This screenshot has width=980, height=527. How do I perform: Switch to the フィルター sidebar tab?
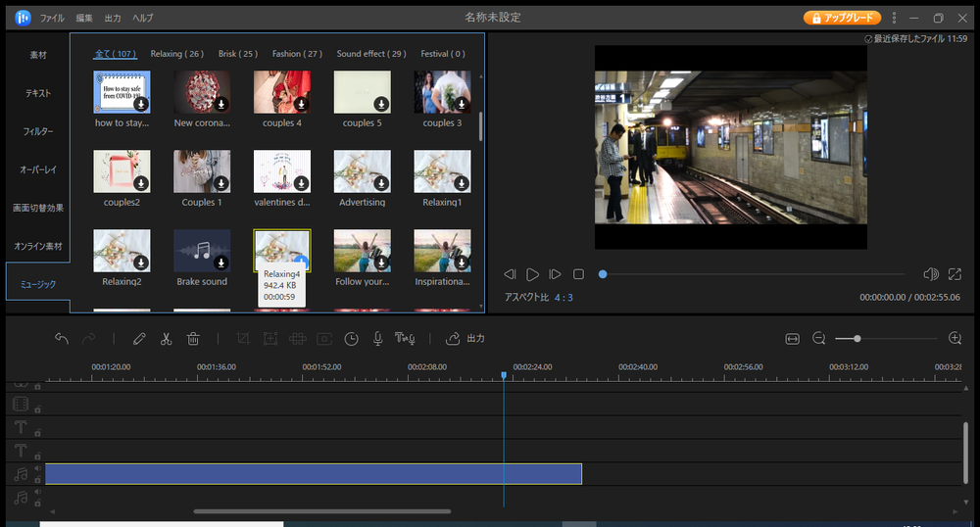(x=38, y=131)
